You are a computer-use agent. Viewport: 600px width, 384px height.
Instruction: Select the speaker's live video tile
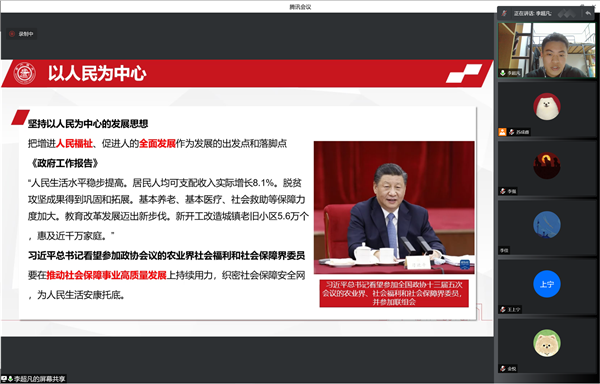pyautogui.click(x=546, y=50)
